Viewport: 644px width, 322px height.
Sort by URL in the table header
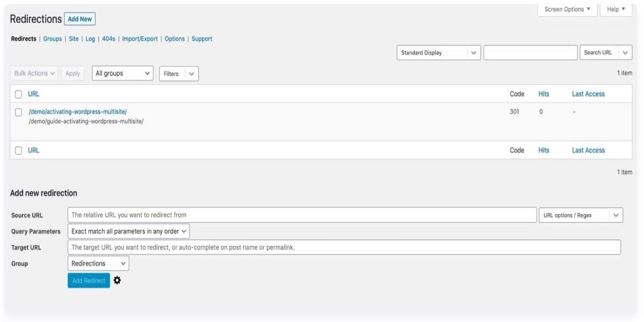coord(34,94)
